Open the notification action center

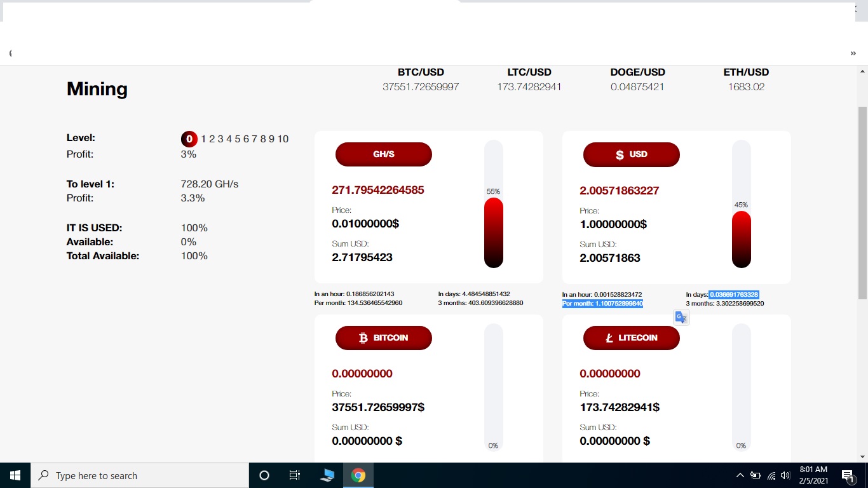pos(848,475)
